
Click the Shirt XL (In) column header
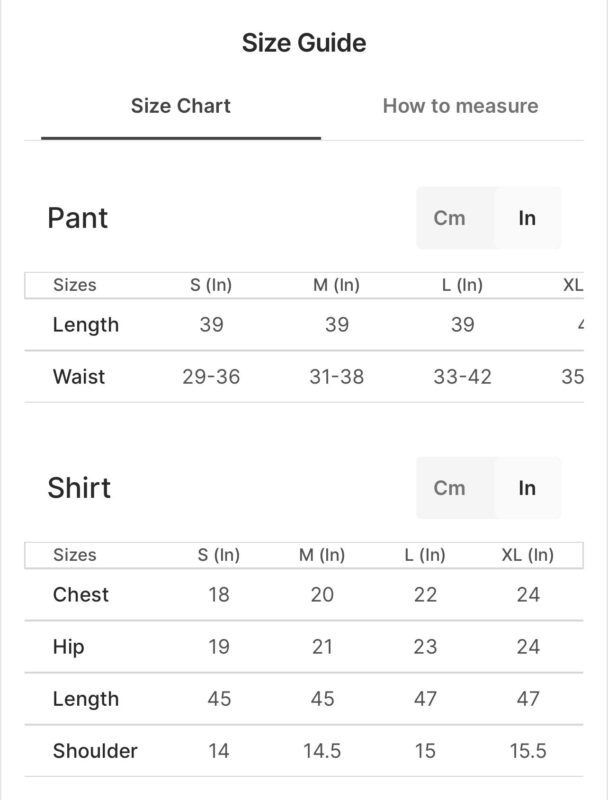(x=527, y=555)
